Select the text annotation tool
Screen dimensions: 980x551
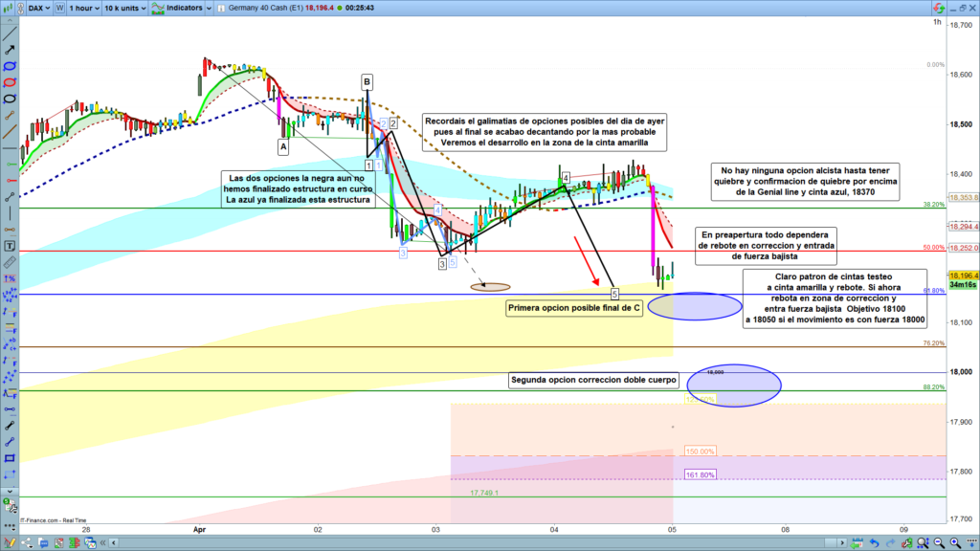[x=10, y=245]
